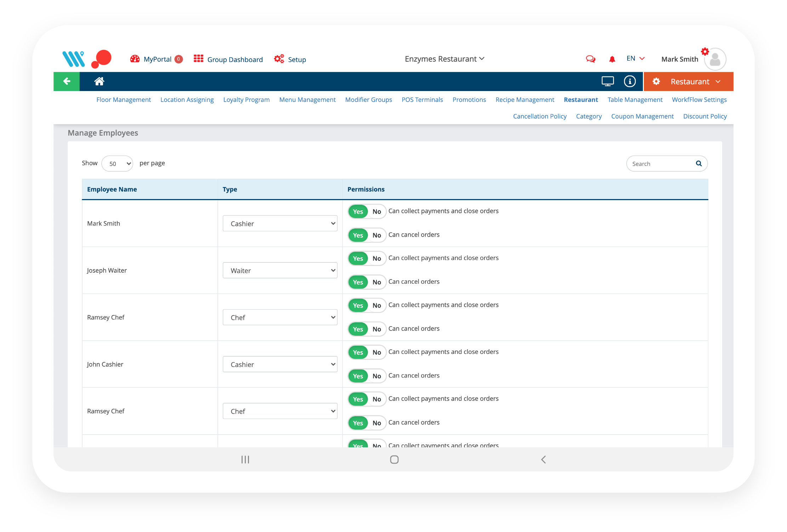Expand the Enzymes Restaurant selector
This screenshot has height=532, width=787.
[445, 59]
